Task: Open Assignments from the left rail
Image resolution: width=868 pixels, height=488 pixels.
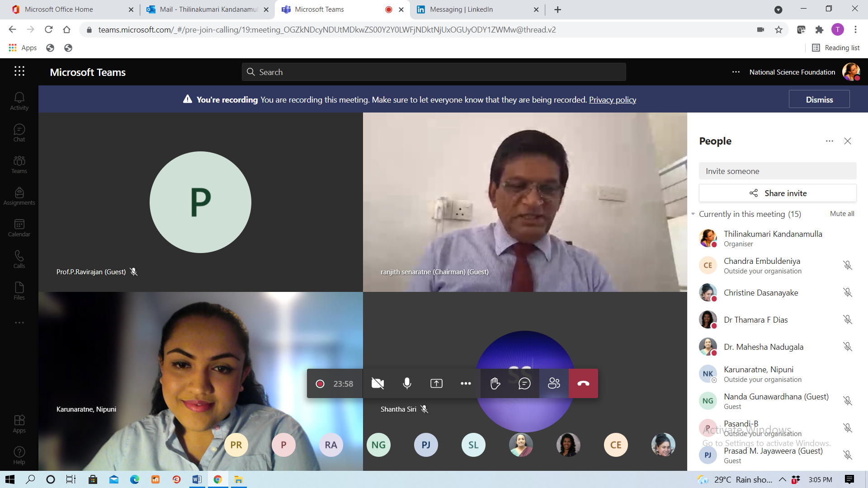Action: tap(19, 196)
